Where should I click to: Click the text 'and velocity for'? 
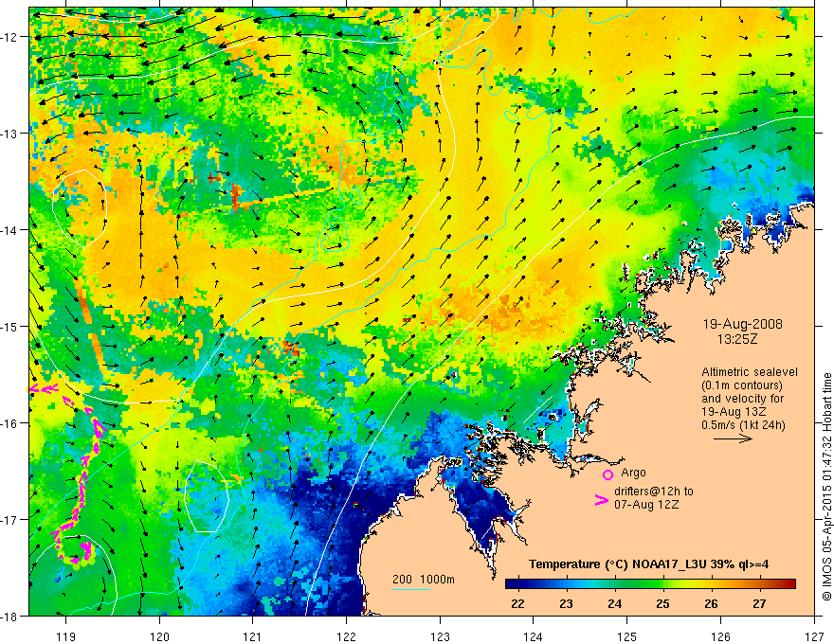pyautogui.click(x=742, y=399)
